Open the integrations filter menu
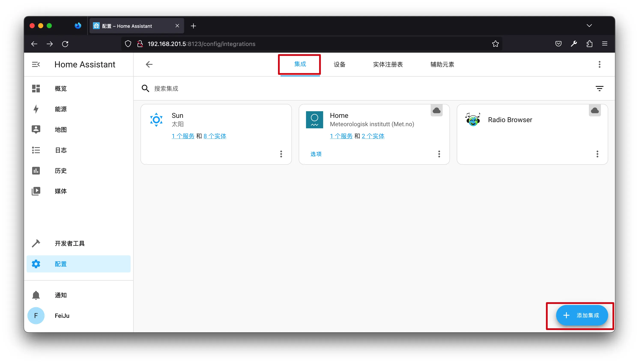The height and width of the screenshot is (364, 639). click(x=599, y=89)
